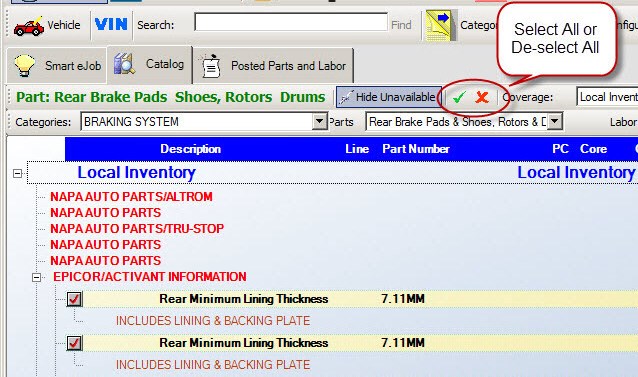Uncheck first Rear Minimum Lining Thickness checkbox
The image size is (638, 377).
pyautogui.click(x=74, y=299)
